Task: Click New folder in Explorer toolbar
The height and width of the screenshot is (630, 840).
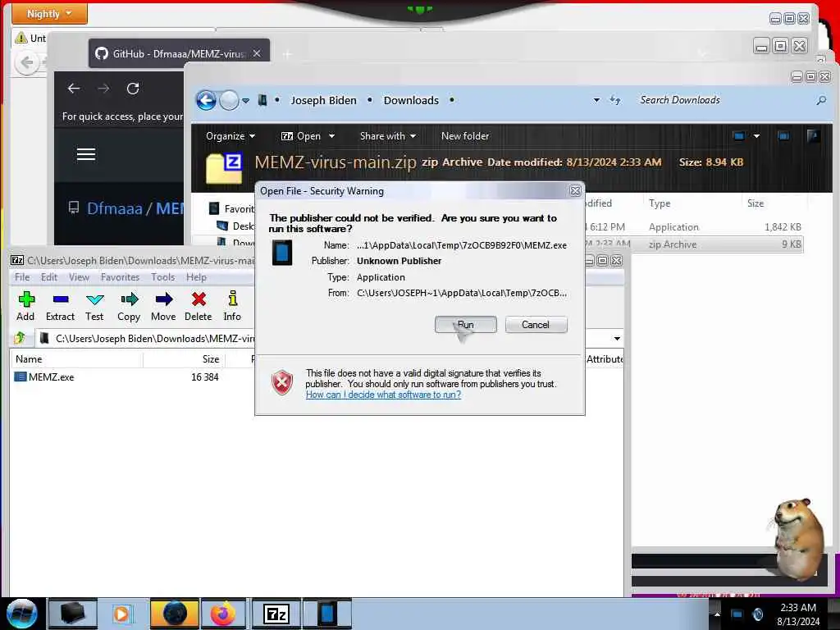Action: (465, 136)
